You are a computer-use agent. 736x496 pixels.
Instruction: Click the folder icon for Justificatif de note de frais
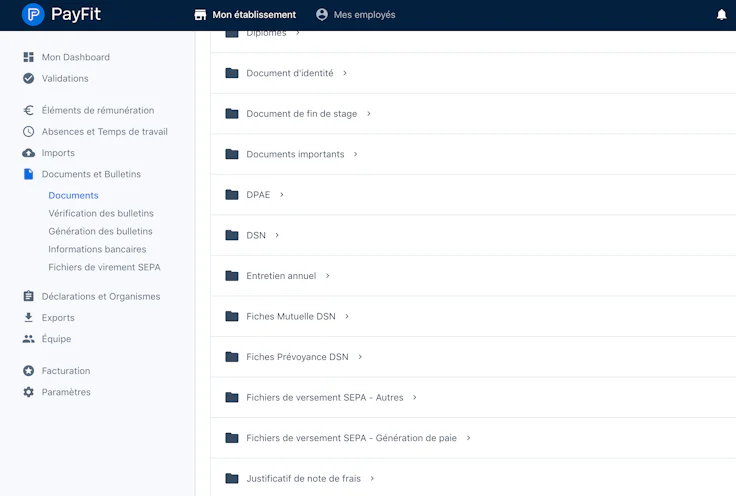tap(232, 478)
